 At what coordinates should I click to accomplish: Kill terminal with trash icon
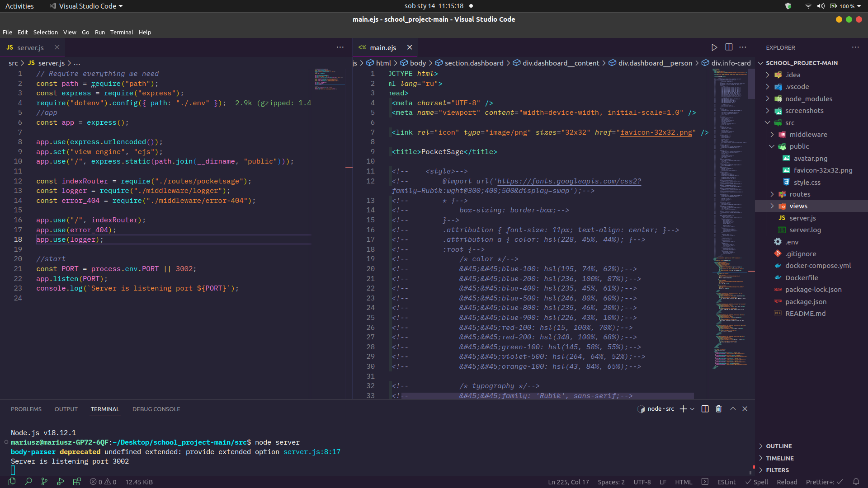pos(719,409)
